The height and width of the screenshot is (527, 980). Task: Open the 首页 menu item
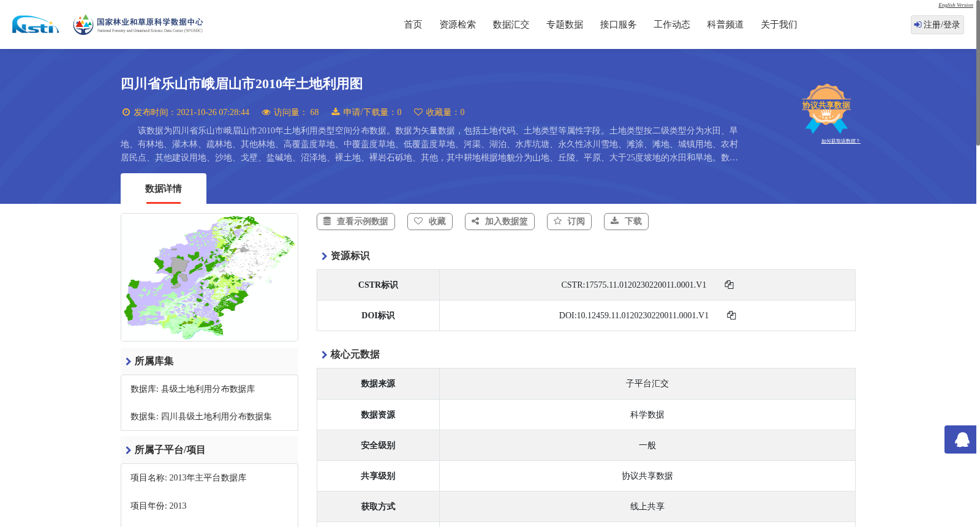[x=413, y=24]
